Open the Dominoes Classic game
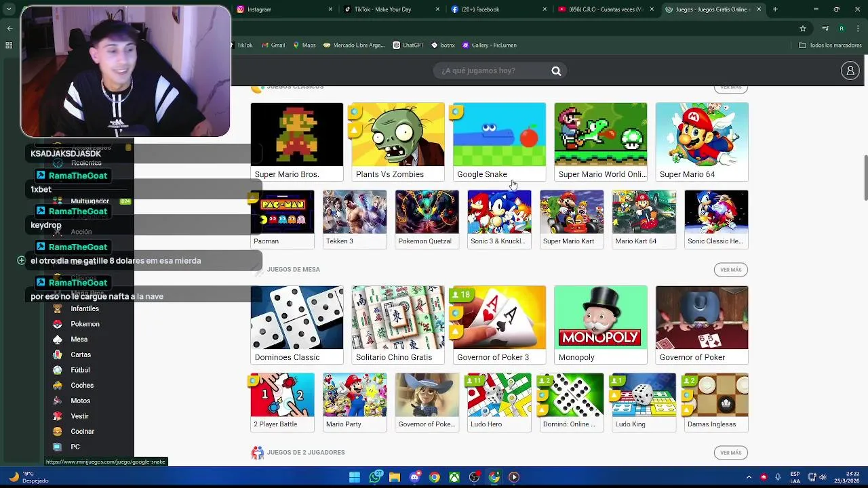Viewport: 868px width, 488px height. (x=297, y=325)
